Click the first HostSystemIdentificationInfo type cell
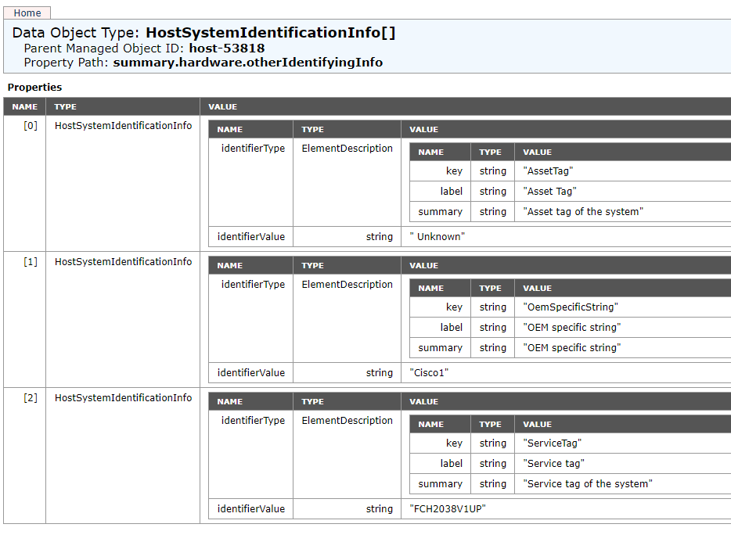Viewport: 731px width, 560px height. (122, 125)
